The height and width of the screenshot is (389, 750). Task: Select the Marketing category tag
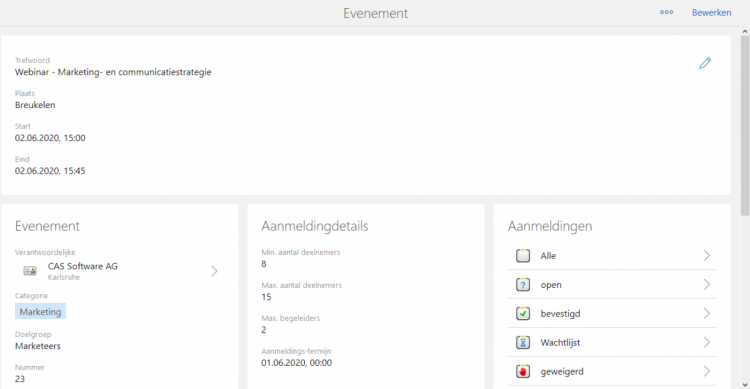[40, 311]
